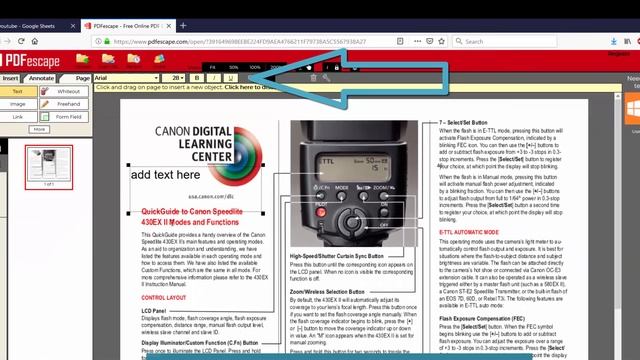Viewport: 640px width, 360px height.
Task: Click 'E-TTL AUTOMATIC MODE' heading in document
Action: [x=469, y=232]
